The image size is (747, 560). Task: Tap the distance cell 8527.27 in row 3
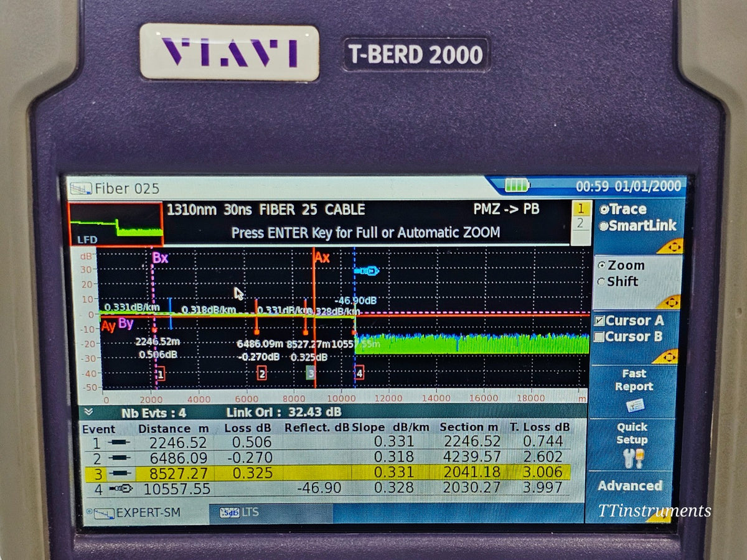point(179,474)
